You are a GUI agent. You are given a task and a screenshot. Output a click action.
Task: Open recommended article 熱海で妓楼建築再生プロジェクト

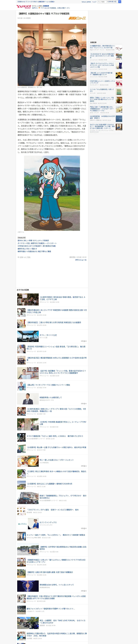point(63,497)
